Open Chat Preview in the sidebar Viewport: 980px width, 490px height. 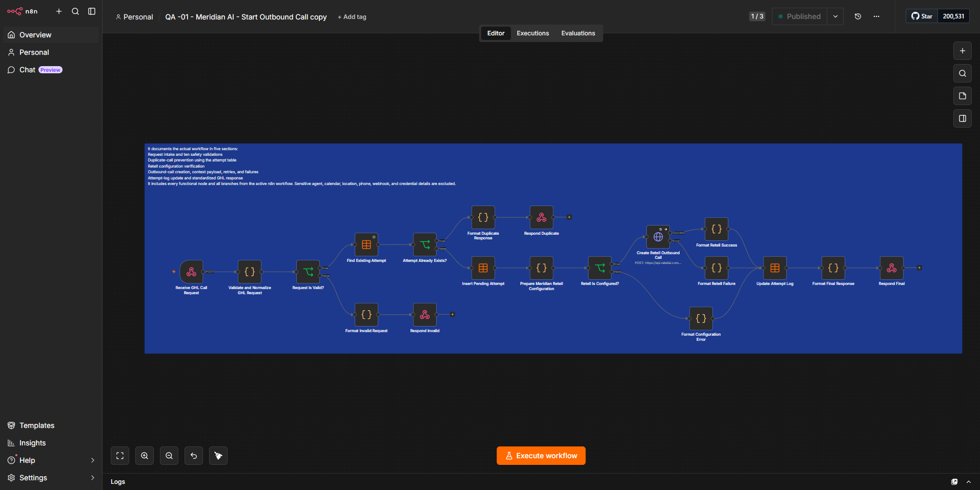(51, 70)
